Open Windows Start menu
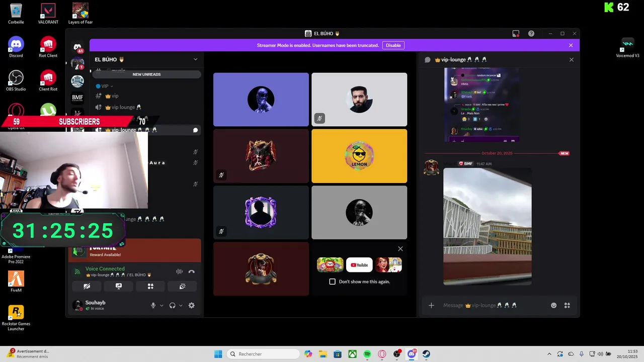Image resolution: width=644 pixels, height=362 pixels. pos(218,354)
